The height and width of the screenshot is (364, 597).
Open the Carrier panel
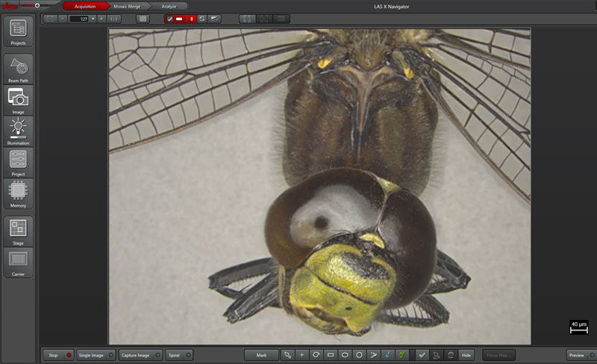click(18, 260)
